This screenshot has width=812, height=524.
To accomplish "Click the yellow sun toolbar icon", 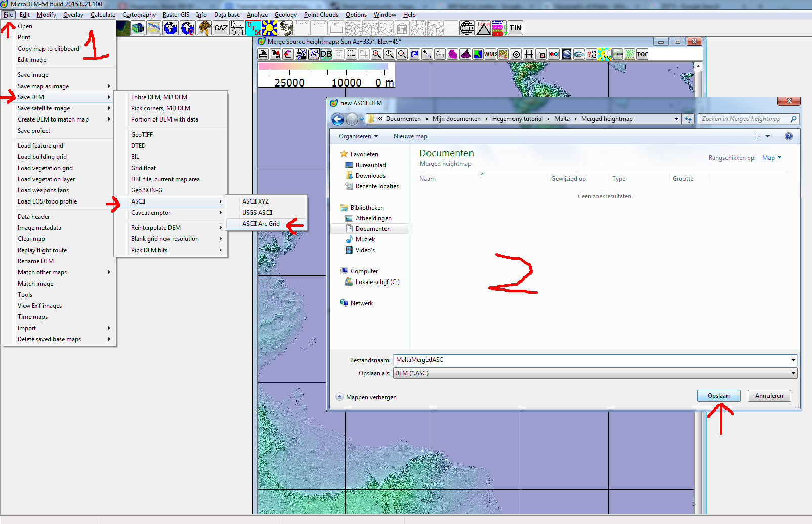I will point(270,28).
